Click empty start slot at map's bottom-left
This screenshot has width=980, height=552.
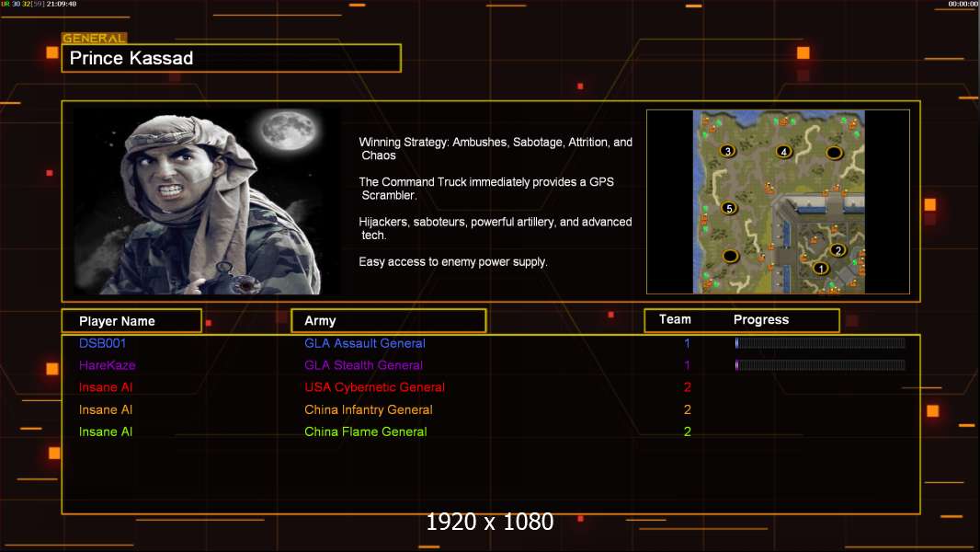tap(730, 256)
